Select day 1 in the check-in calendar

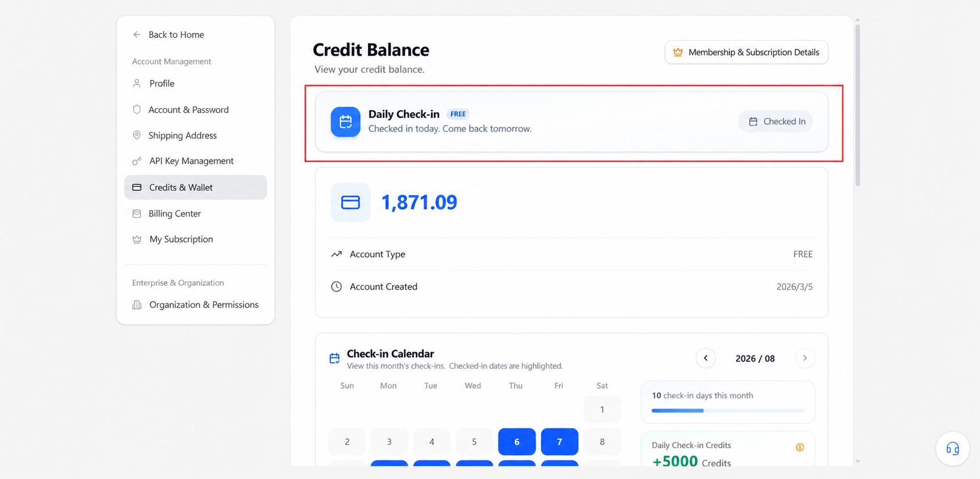click(602, 409)
